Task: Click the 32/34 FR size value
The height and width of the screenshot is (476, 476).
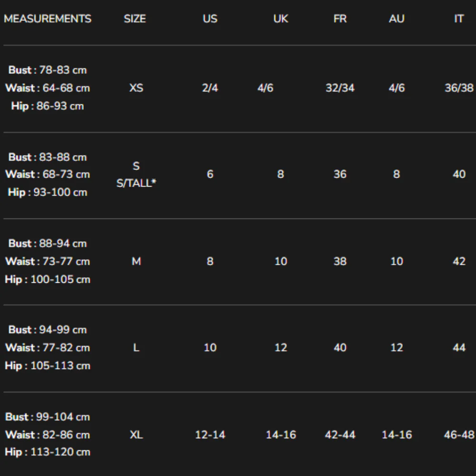Action: click(340, 88)
